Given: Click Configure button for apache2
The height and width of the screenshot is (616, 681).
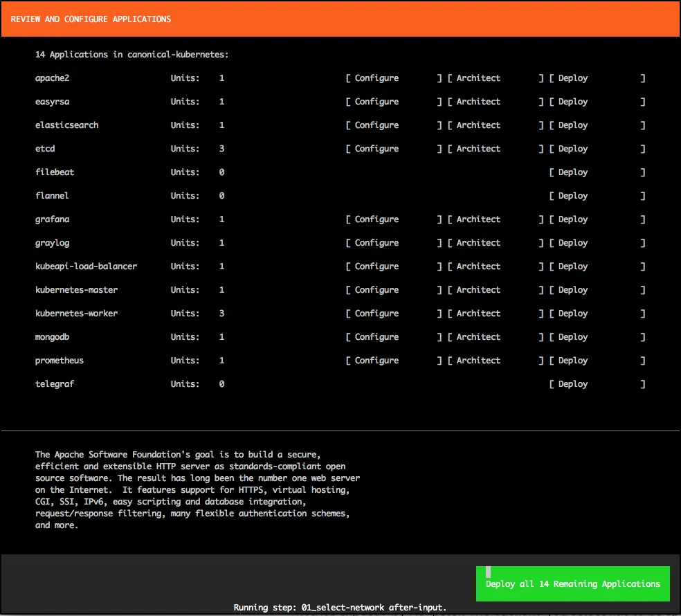Looking at the screenshot, I should pyautogui.click(x=377, y=78).
